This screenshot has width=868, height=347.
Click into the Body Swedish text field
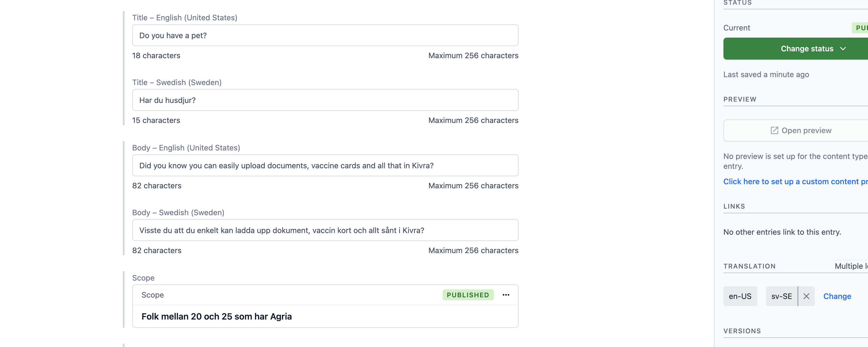click(x=325, y=230)
